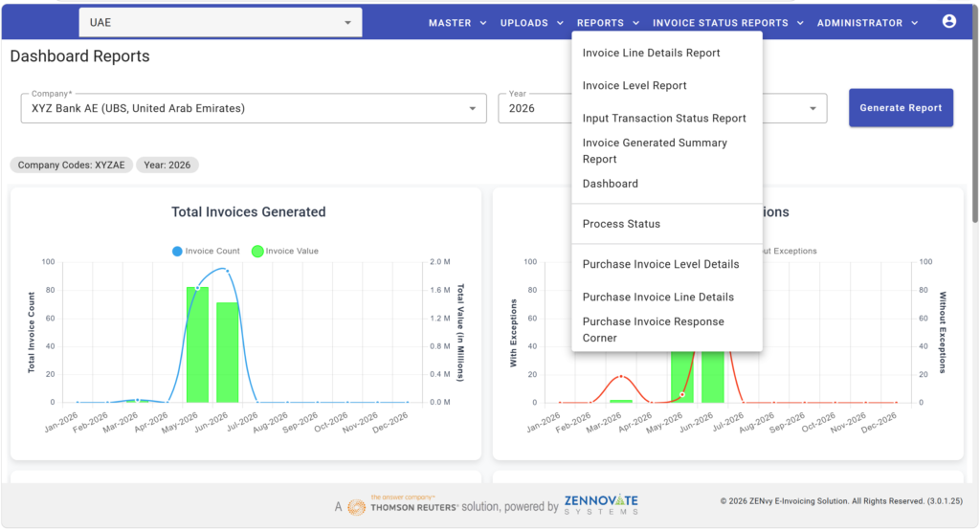Expand the Master menu chevron
Screen dimensions: 980x530
[x=483, y=23]
